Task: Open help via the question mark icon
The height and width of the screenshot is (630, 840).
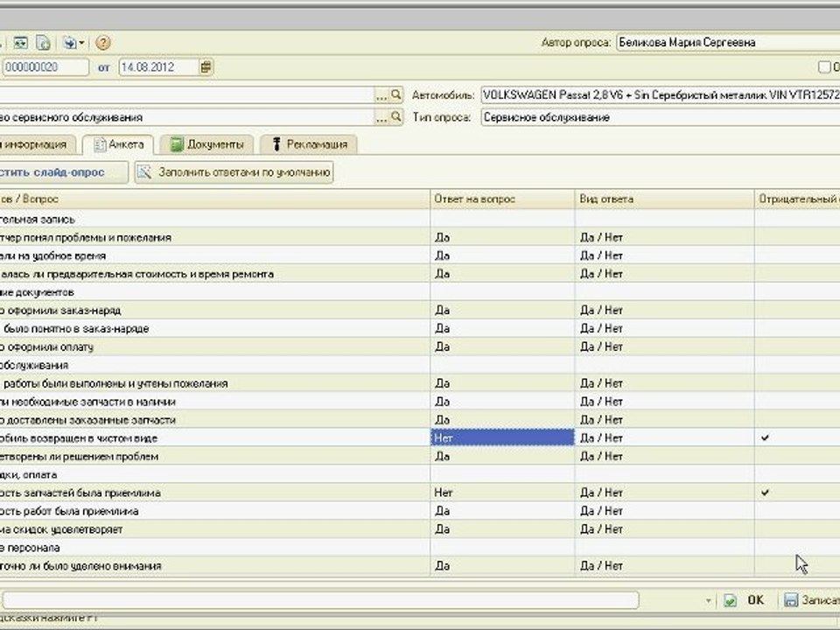Action: pyautogui.click(x=103, y=42)
